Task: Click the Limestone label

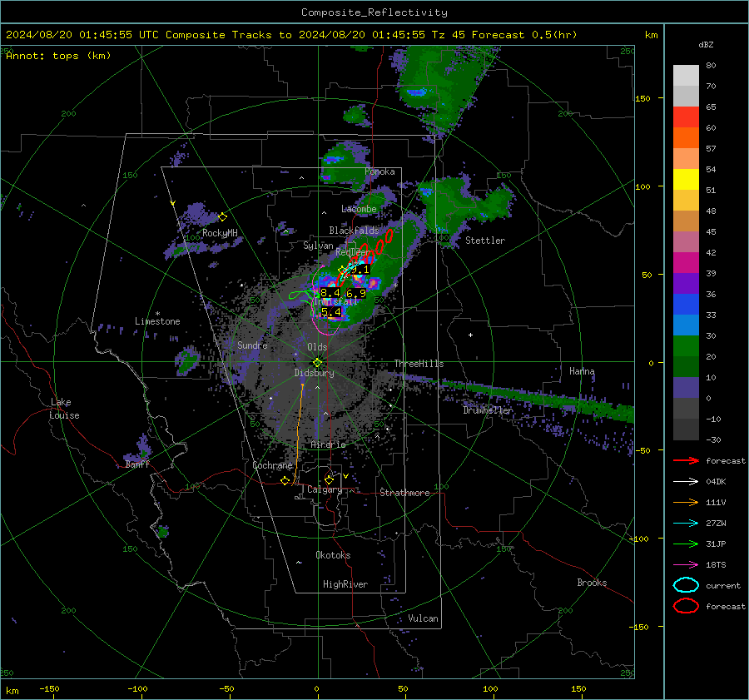Action: coord(157,321)
